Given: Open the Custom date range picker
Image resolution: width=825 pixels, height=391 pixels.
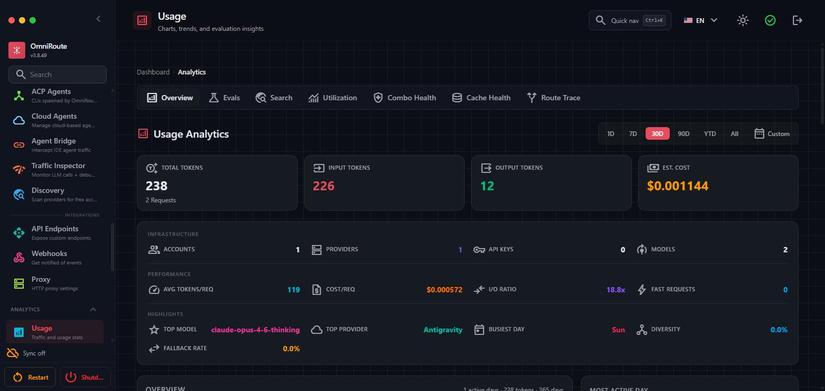Looking at the screenshot, I should (x=772, y=134).
